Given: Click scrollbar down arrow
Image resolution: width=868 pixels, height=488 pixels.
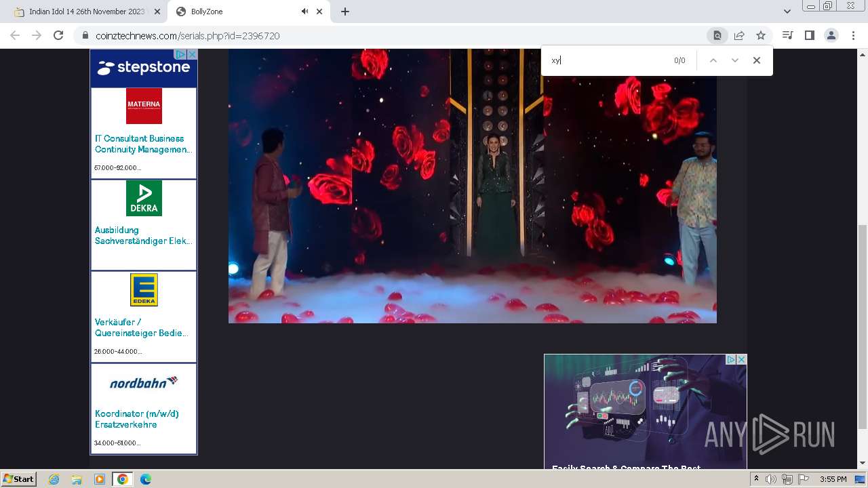Looking at the screenshot, I should pyautogui.click(x=863, y=464).
